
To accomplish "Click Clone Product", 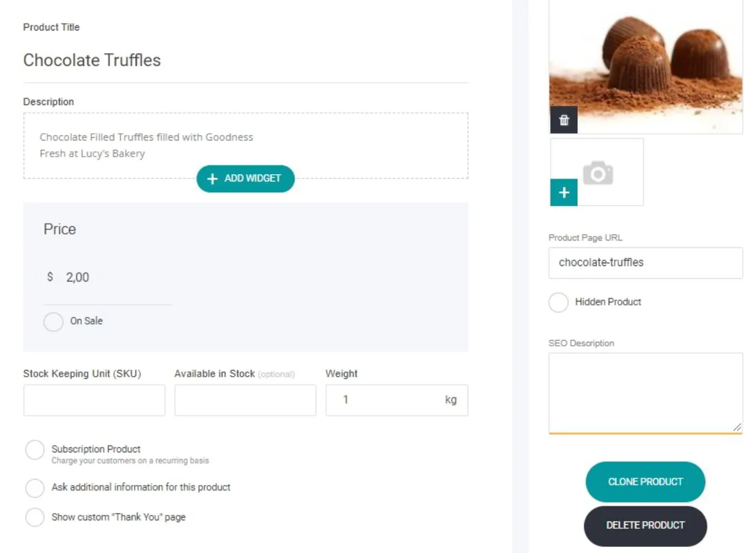I will click(x=645, y=482).
